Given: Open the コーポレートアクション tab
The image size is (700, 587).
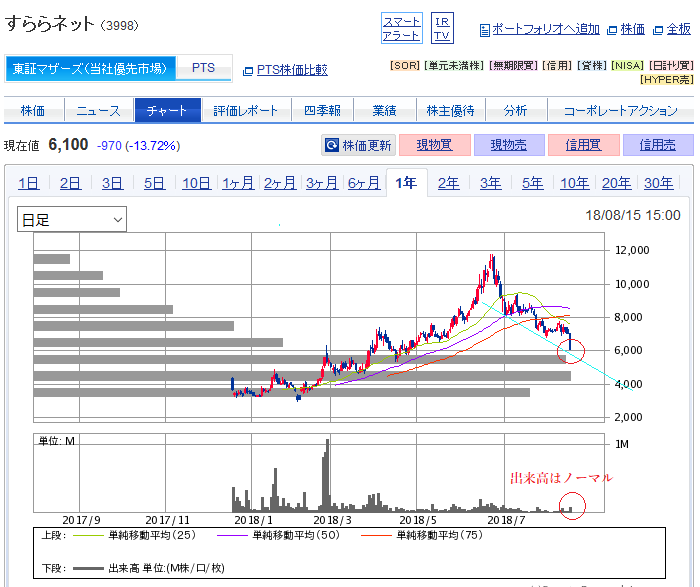Looking at the screenshot, I should (620, 110).
